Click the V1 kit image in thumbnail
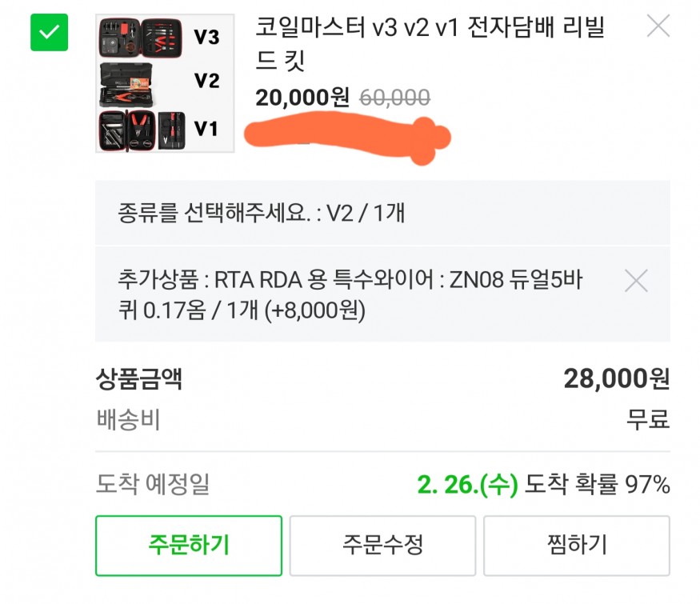 [x=142, y=130]
